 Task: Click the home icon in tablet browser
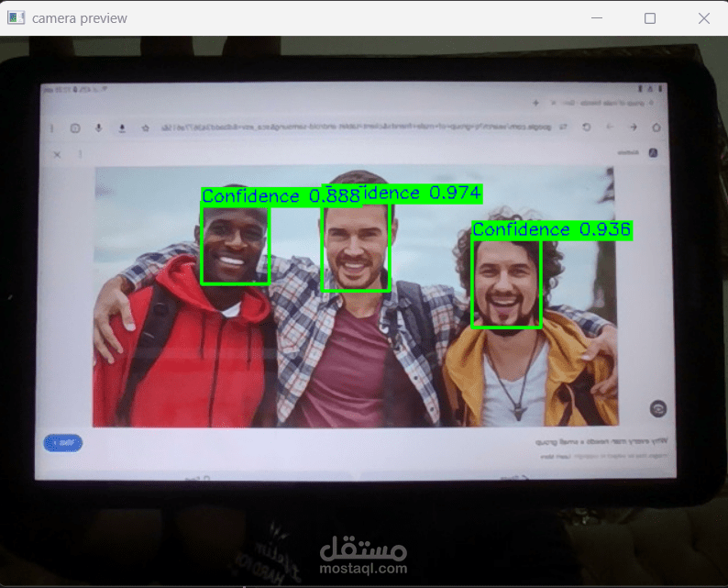tap(656, 128)
